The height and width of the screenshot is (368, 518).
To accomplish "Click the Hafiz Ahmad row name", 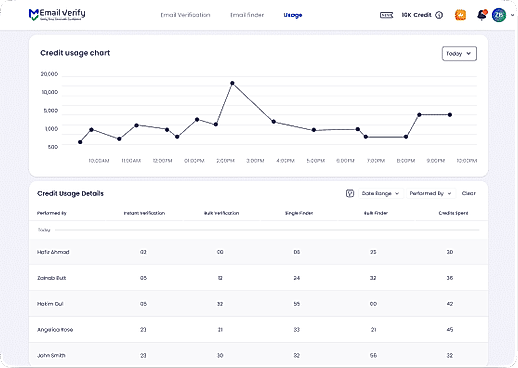I will tap(53, 252).
